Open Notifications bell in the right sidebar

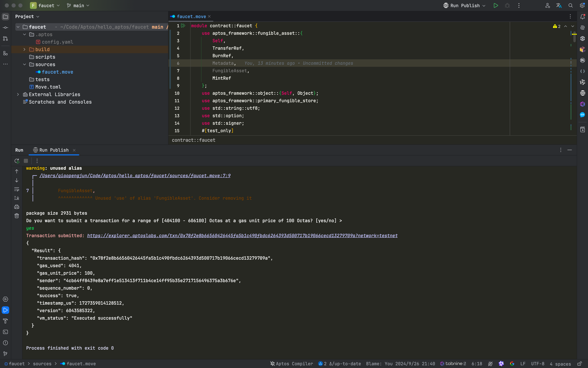tap(582, 17)
